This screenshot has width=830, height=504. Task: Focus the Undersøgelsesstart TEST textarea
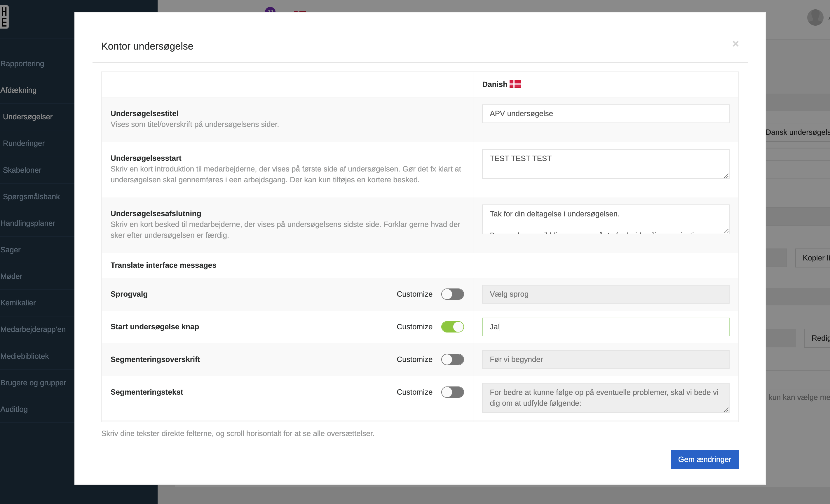[x=605, y=164]
